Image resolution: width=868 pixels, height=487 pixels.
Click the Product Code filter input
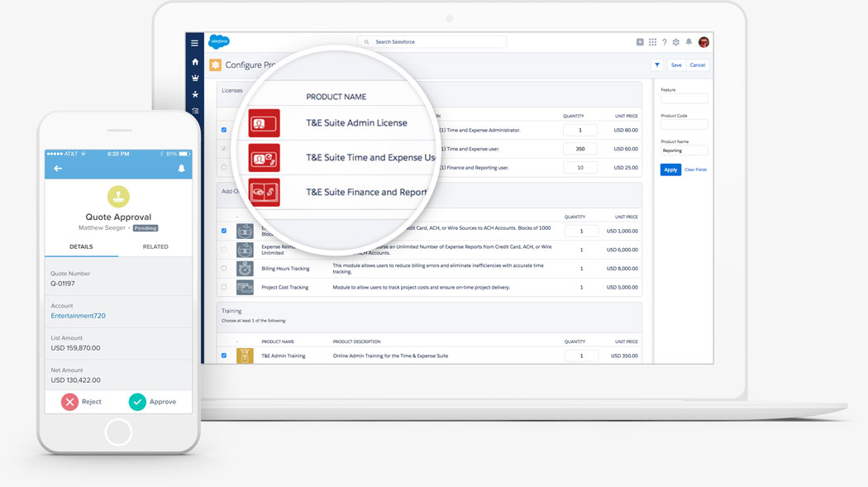click(x=684, y=125)
